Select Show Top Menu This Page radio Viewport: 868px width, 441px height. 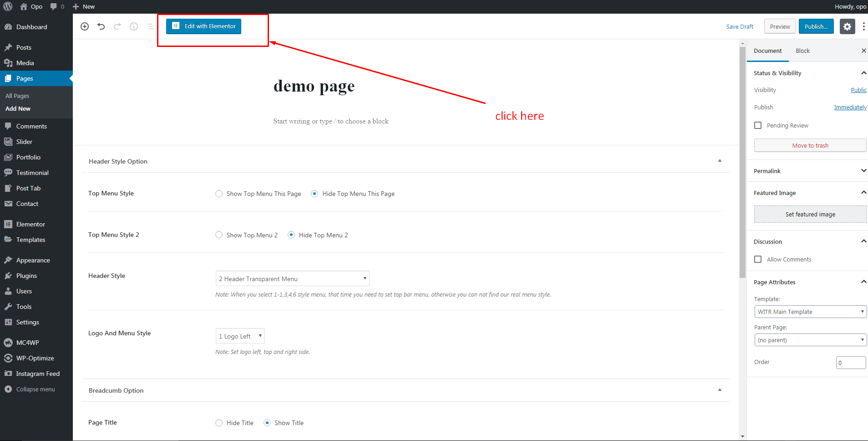point(219,194)
